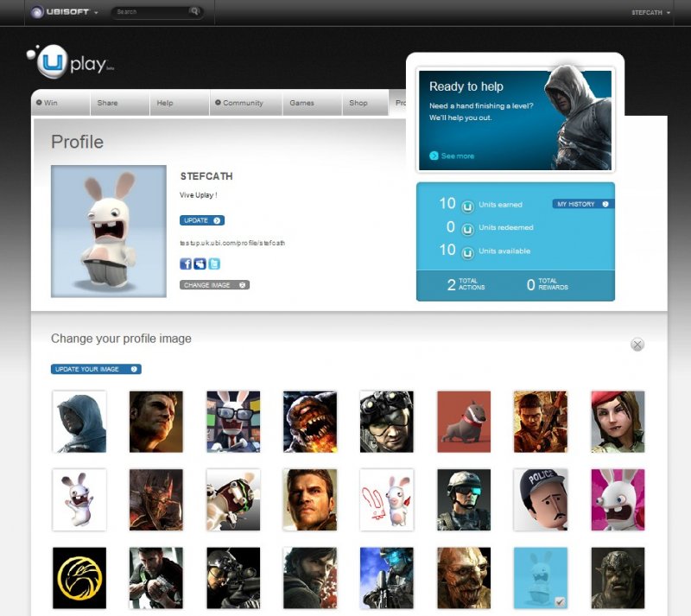Select the checked blue Rabbid avatar
Screen dimensions: 691x616
coord(541,577)
